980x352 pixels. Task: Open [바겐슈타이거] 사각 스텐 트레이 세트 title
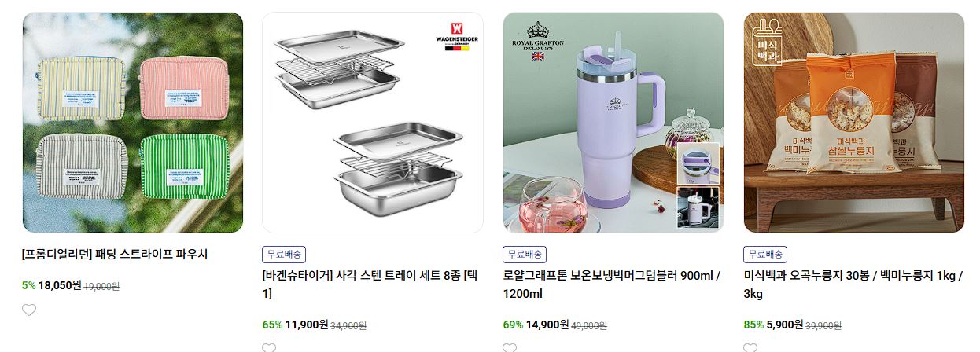click(x=369, y=284)
